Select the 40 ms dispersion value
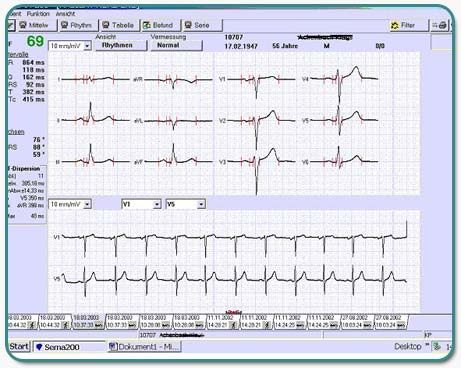This screenshot has height=368, width=461. (x=37, y=216)
